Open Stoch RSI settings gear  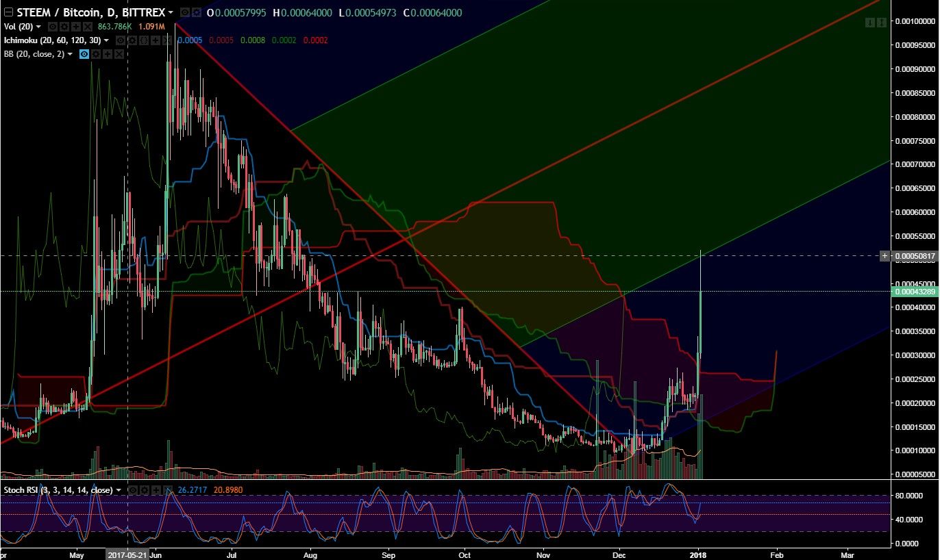[145, 490]
